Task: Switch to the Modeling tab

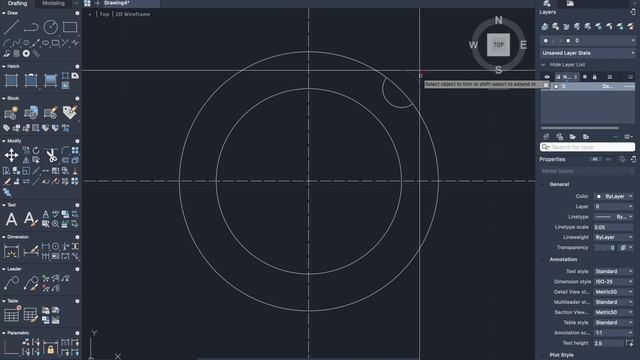Action: click(53, 3)
